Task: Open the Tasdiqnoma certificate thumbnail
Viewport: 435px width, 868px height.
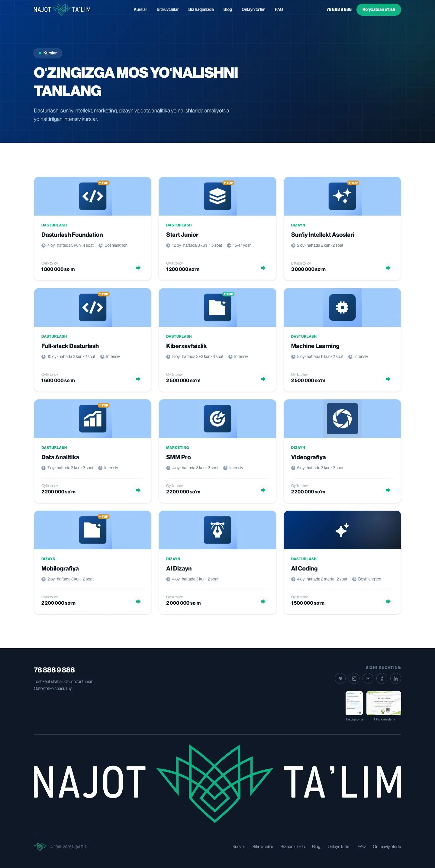Action: 354,703
